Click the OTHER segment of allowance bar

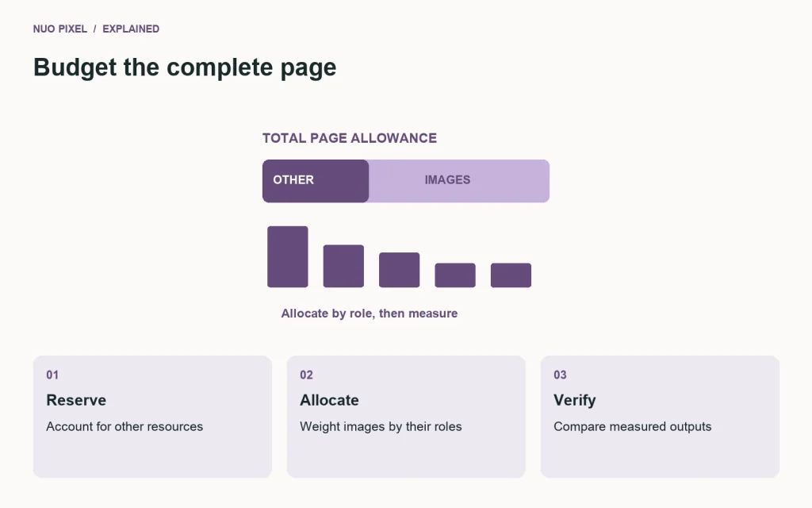tap(316, 181)
